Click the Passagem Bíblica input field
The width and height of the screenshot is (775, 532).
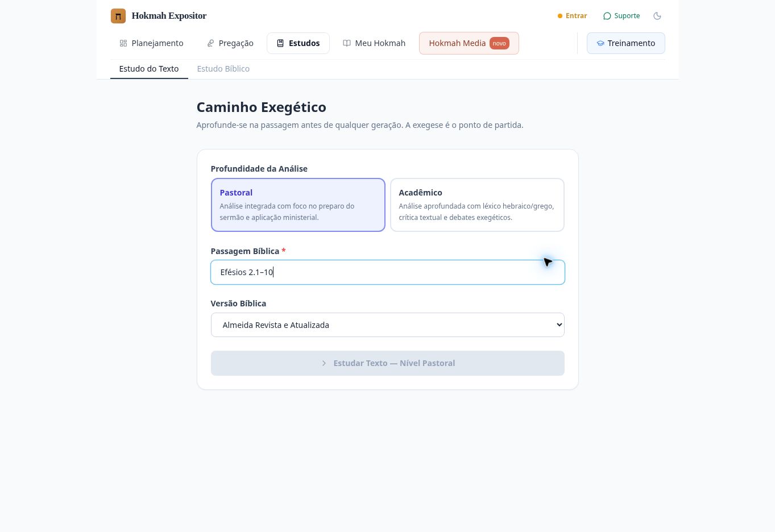coord(388,272)
